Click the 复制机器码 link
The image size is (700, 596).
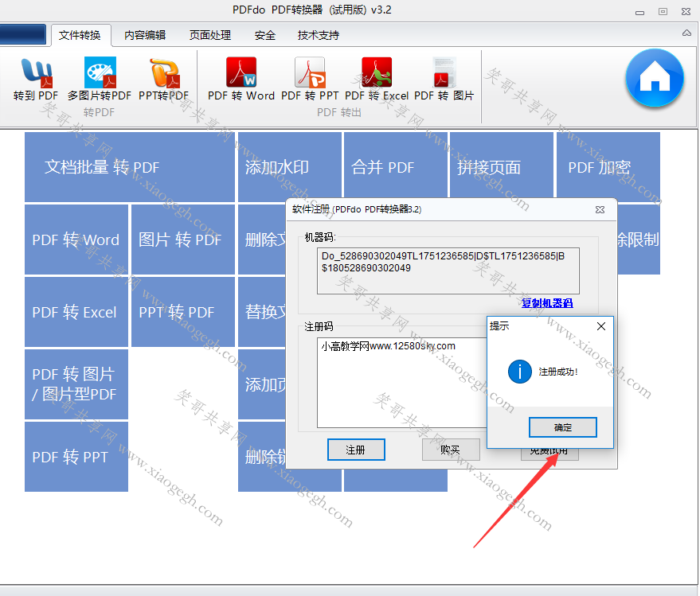pyautogui.click(x=547, y=303)
